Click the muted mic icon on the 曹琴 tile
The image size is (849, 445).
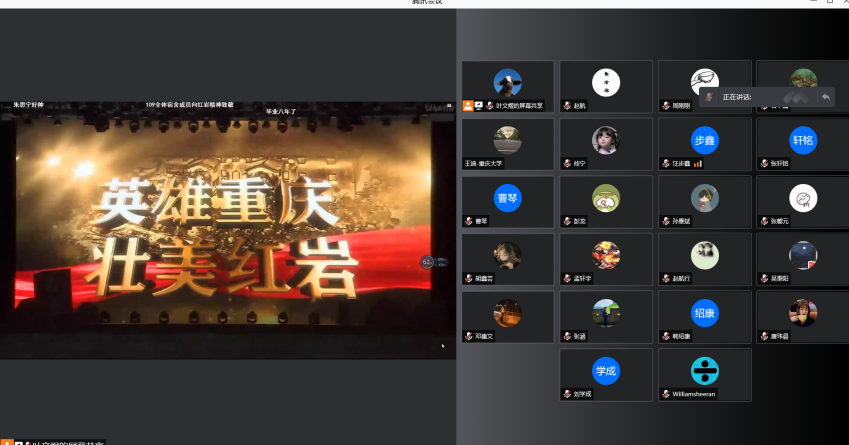coord(469,221)
